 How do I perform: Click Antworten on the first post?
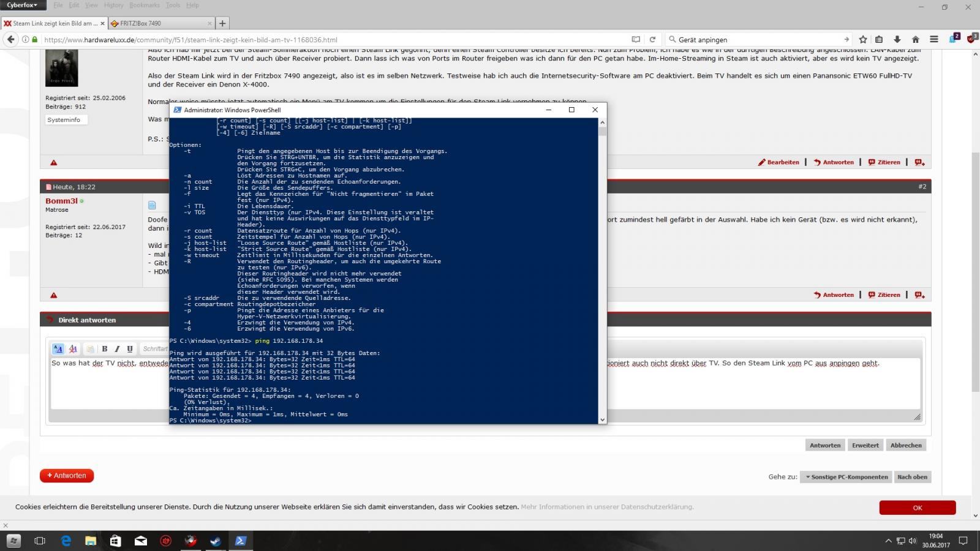pos(834,162)
